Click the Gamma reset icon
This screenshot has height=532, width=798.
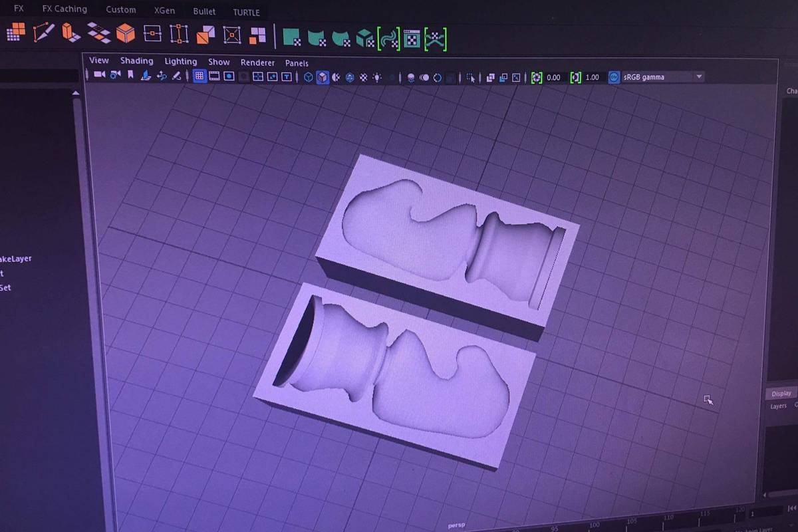click(576, 78)
